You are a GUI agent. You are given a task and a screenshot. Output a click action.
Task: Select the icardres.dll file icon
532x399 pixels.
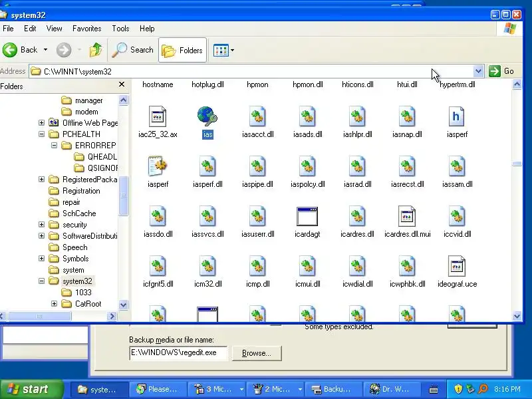357,215
